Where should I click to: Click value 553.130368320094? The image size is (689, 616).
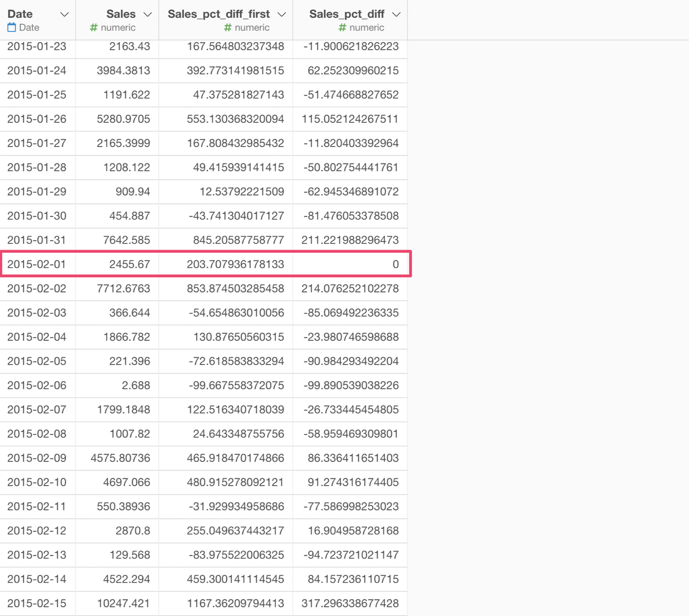235,119
